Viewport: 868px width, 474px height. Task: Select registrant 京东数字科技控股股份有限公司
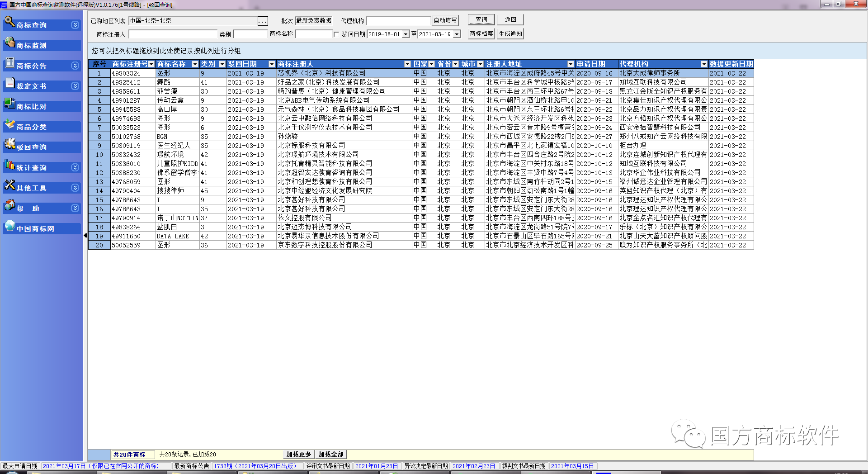[x=344, y=245]
